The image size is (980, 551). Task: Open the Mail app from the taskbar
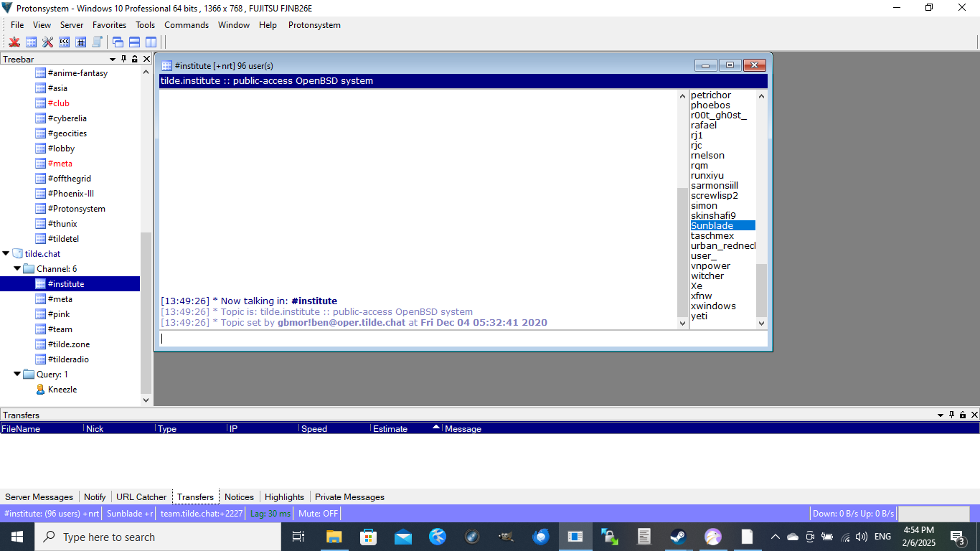tap(403, 537)
